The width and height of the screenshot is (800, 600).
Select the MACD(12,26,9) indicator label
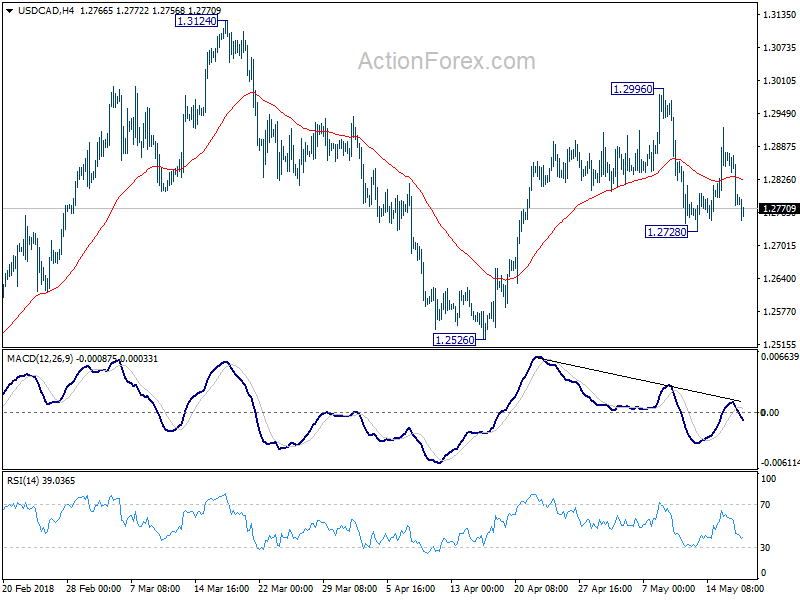(40, 359)
